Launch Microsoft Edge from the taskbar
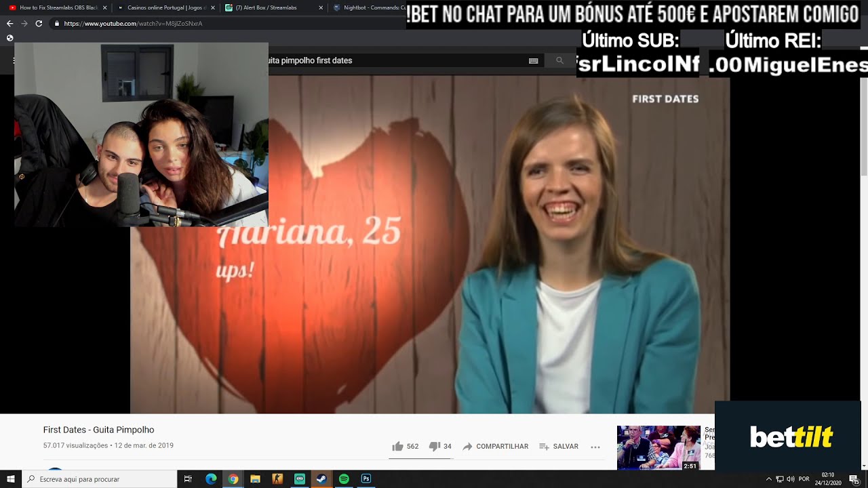 pos(211,479)
